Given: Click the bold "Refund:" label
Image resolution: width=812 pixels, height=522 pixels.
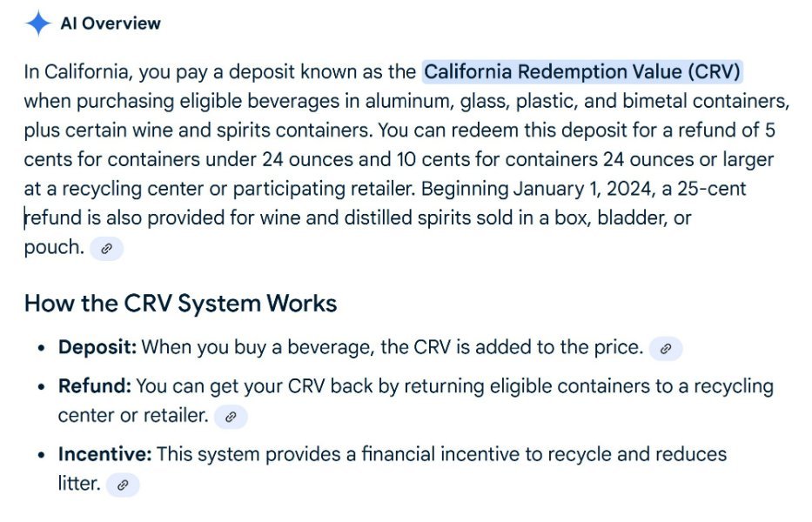Looking at the screenshot, I should 95,385.
